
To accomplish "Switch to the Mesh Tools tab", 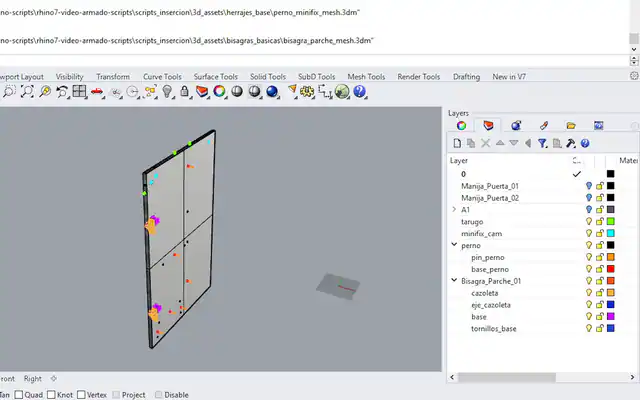I will pyautogui.click(x=366, y=77).
